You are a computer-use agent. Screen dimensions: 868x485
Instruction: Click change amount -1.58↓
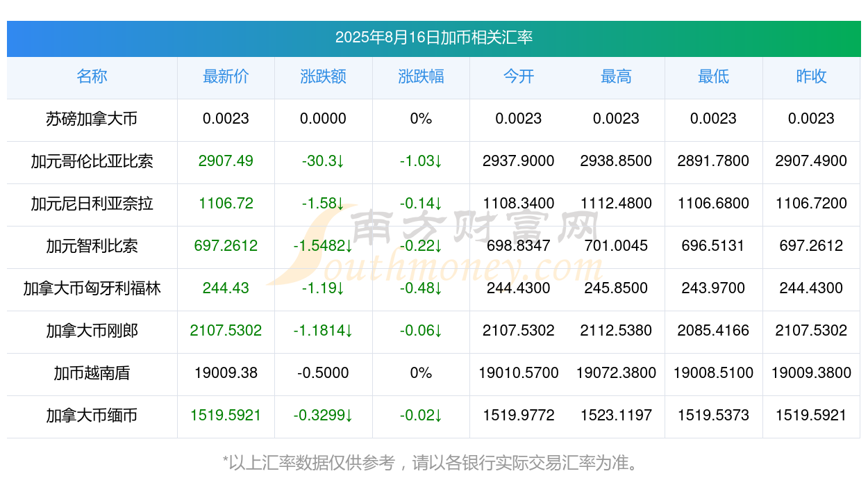[x=324, y=204]
